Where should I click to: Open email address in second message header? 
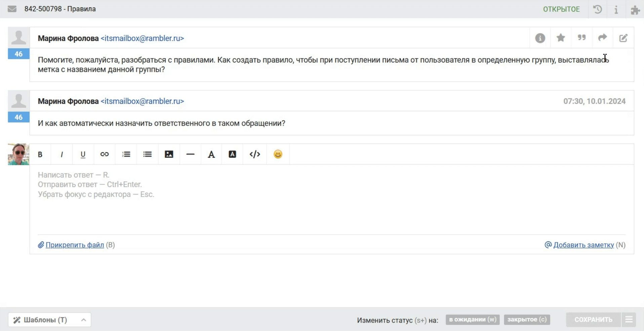[x=142, y=101]
